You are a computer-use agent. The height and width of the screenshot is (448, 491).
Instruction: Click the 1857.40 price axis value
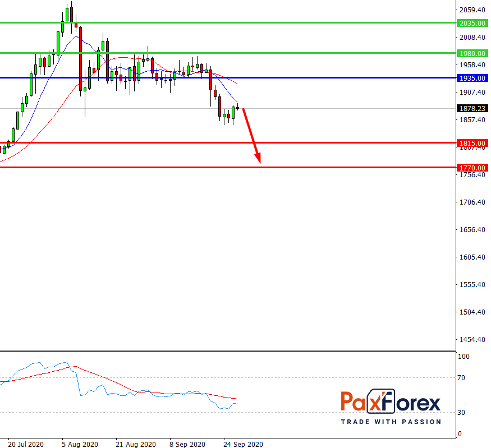[472, 120]
